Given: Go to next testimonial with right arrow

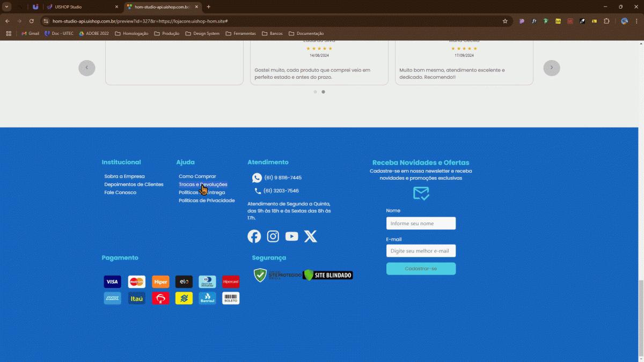Looking at the screenshot, I should (551, 68).
